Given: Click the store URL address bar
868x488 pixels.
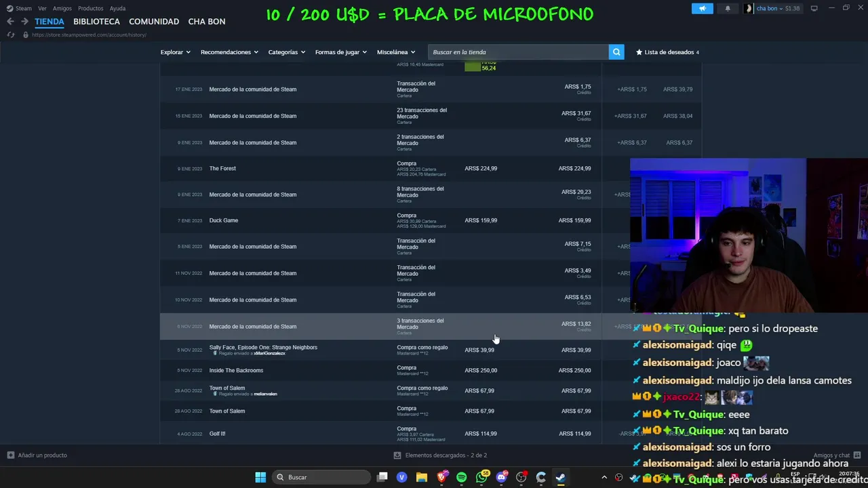Looking at the screenshot, I should tap(89, 35).
